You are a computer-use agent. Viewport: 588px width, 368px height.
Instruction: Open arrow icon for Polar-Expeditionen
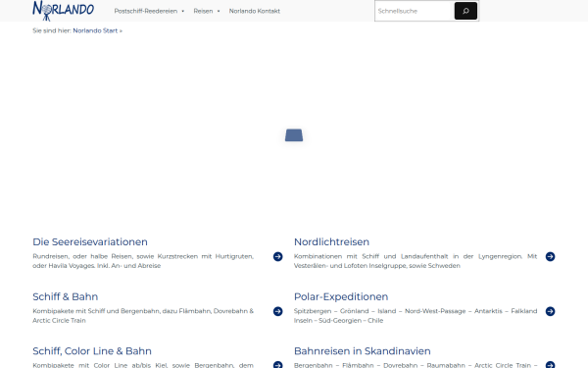[550, 311]
